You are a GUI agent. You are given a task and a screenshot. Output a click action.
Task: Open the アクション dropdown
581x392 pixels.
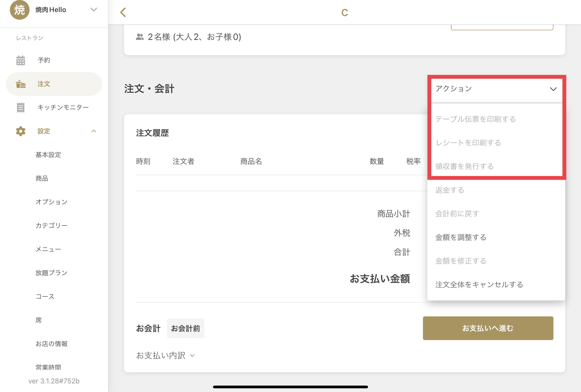(497, 89)
